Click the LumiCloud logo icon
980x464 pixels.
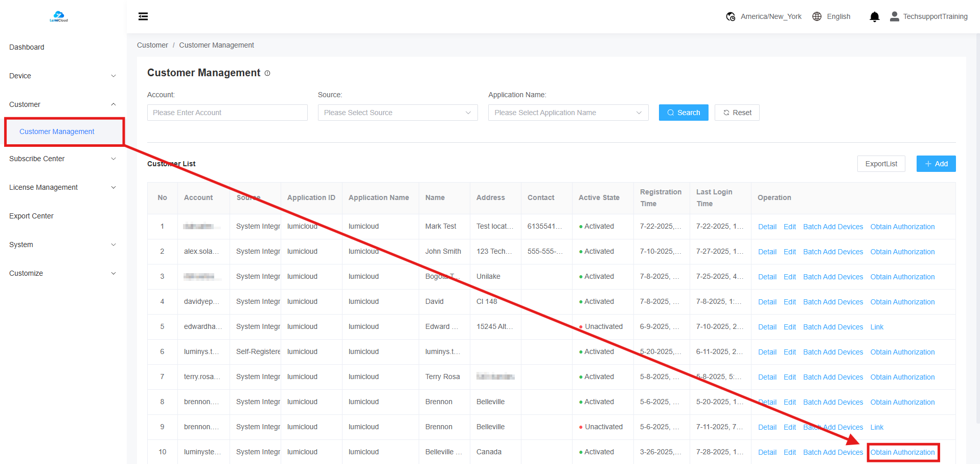pyautogui.click(x=59, y=16)
